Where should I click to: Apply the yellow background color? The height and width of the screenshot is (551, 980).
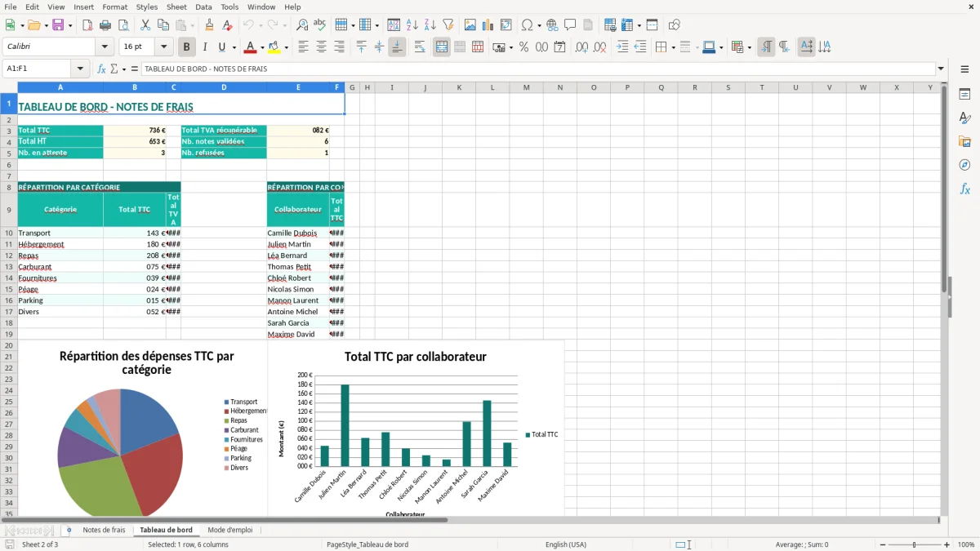click(x=274, y=47)
